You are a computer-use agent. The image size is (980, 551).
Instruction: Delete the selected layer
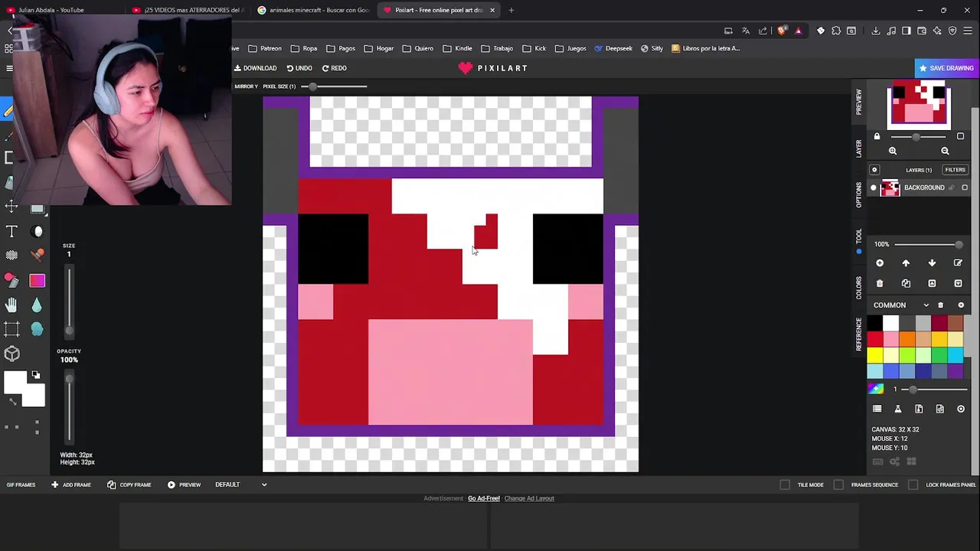880,284
